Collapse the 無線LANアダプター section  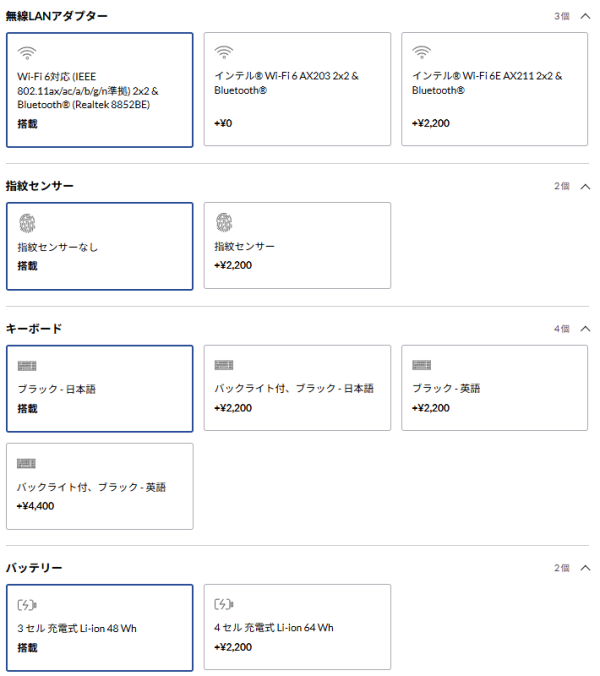(x=585, y=16)
